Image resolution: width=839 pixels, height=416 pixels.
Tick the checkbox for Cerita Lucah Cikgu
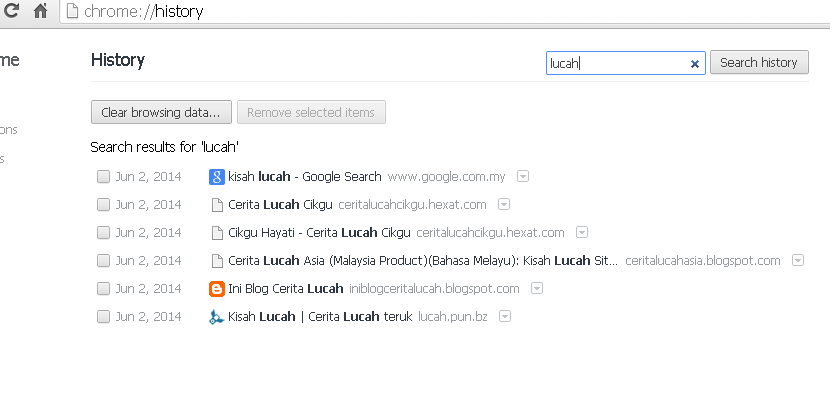pyautogui.click(x=103, y=205)
